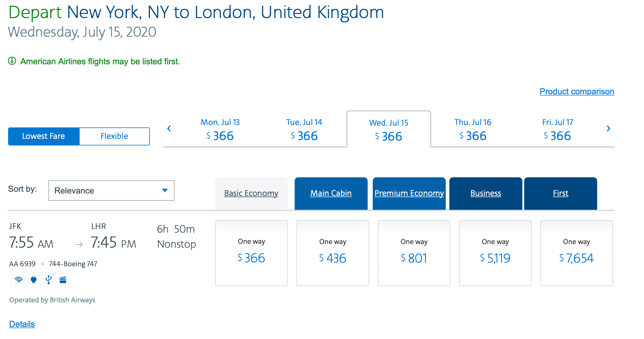Click the Wi-Fi amenity icon

pos(19,280)
